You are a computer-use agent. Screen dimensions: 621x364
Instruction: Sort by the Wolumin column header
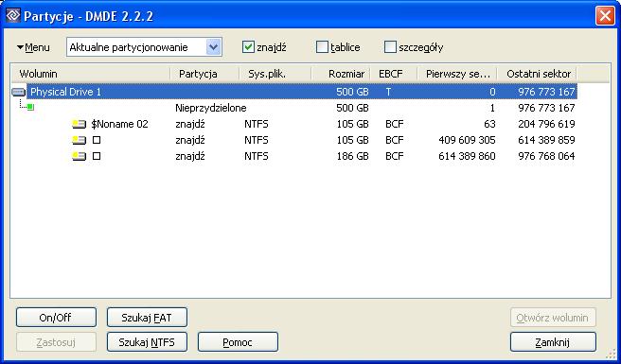pyautogui.click(x=91, y=74)
